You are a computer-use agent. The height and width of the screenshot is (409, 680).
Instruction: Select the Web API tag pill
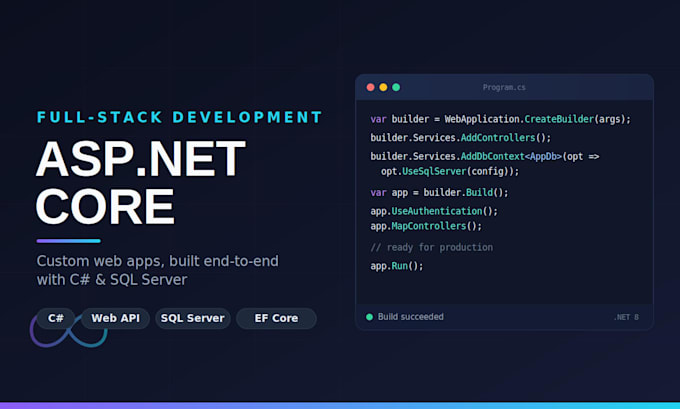click(x=115, y=318)
